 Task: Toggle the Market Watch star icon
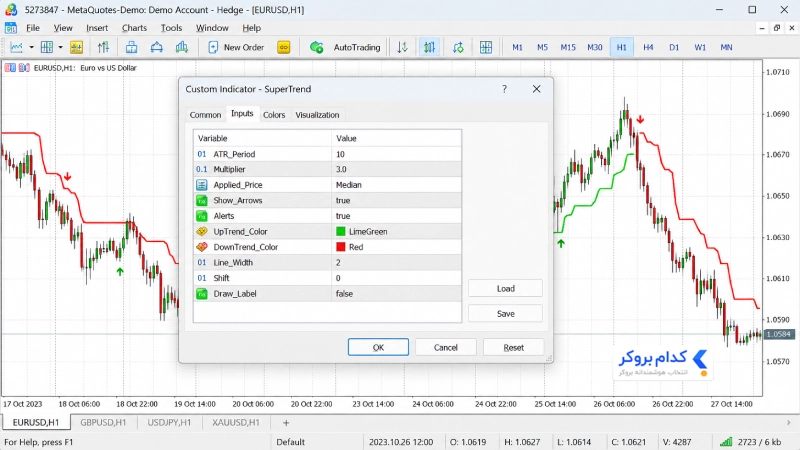(x=77, y=47)
